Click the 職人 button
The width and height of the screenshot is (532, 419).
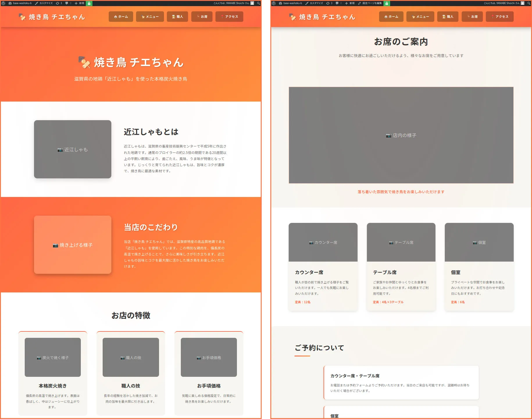coord(177,17)
